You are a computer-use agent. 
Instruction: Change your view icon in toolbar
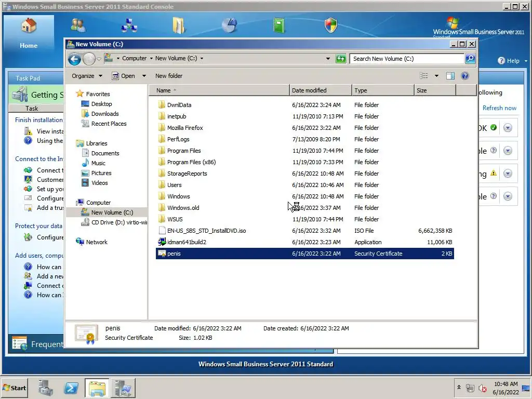[x=424, y=76]
